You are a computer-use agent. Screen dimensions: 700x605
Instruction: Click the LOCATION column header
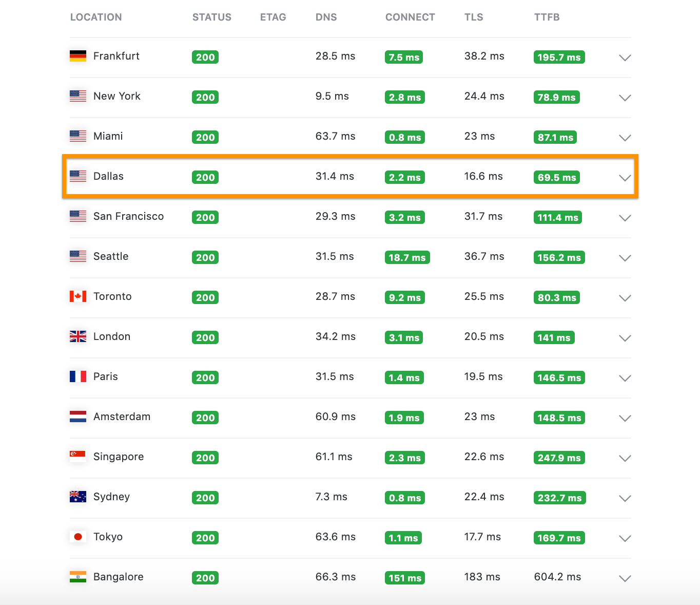(96, 17)
